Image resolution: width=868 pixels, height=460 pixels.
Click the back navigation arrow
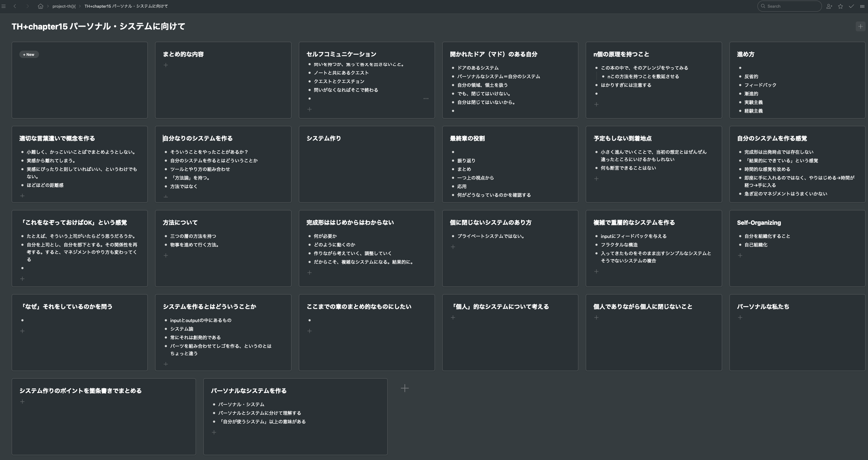click(x=15, y=6)
